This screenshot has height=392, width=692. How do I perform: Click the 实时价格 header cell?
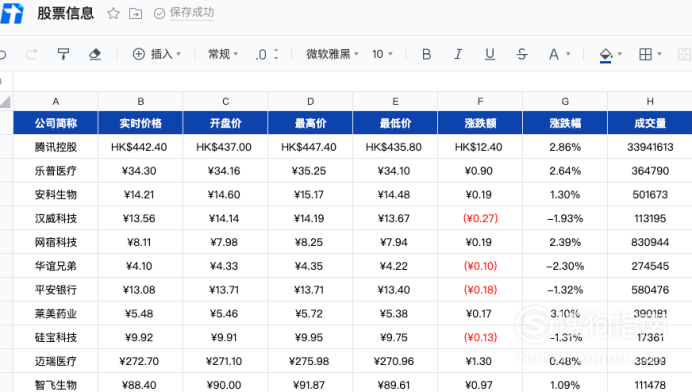(x=140, y=123)
